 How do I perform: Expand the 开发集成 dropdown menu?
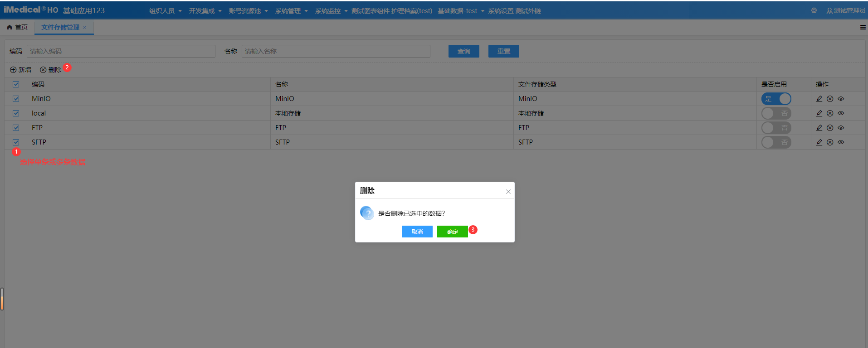(205, 11)
